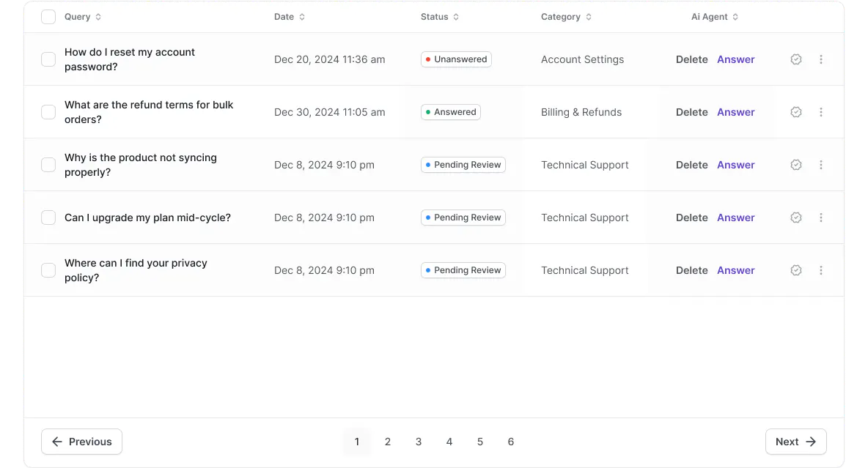Viewport: 868px width, 468px height.
Task: Delete the account password reset query
Action: point(691,59)
